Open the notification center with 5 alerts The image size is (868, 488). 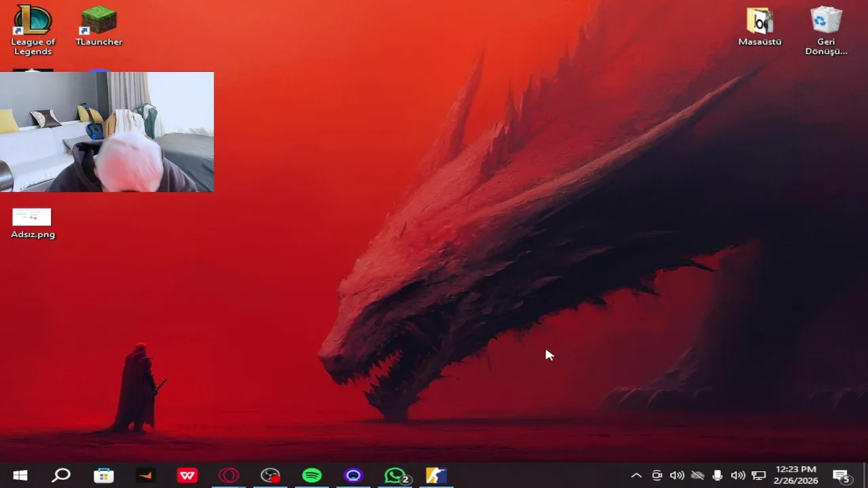(x=842, y=476)
